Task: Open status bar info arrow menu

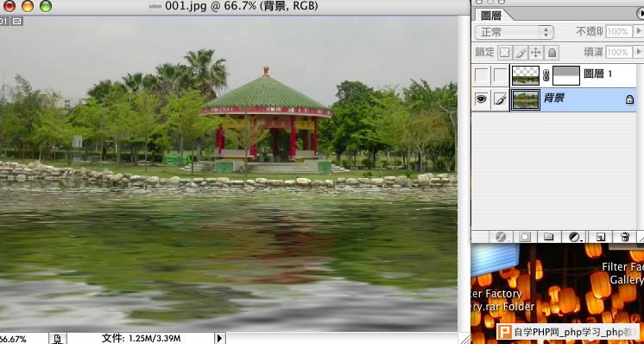Action: coord(219,338)
